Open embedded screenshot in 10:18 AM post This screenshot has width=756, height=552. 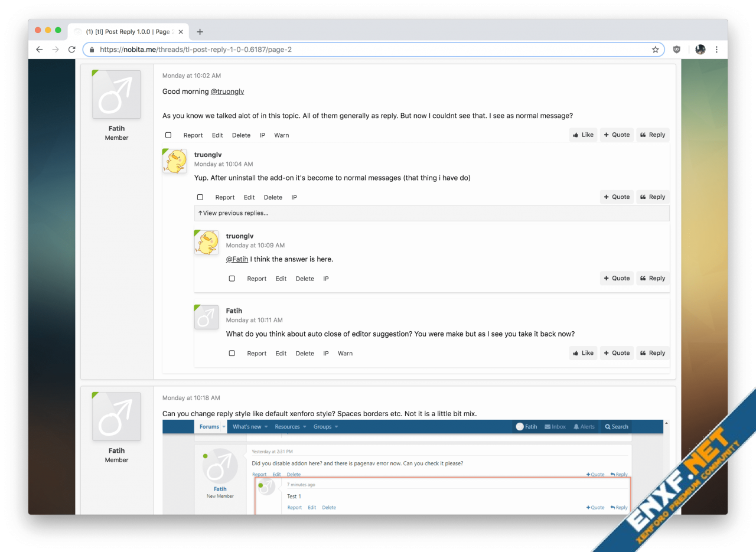(415, 466)
